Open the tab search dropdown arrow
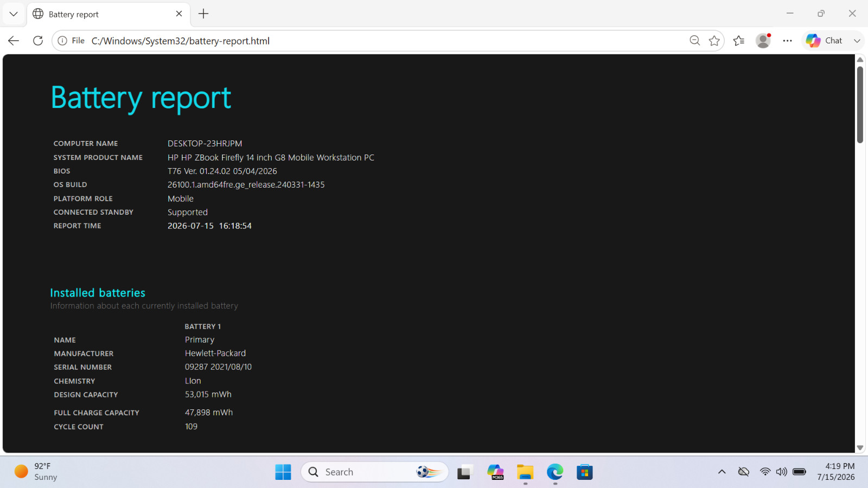Screen dimensions: 868x488 pyautogui.click(x=14, y=14)
